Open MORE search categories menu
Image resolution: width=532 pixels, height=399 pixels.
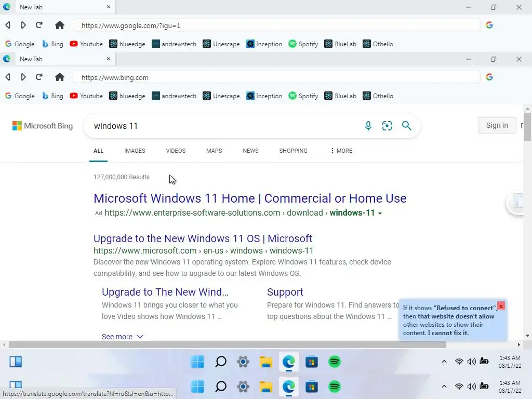pos(342,151)
